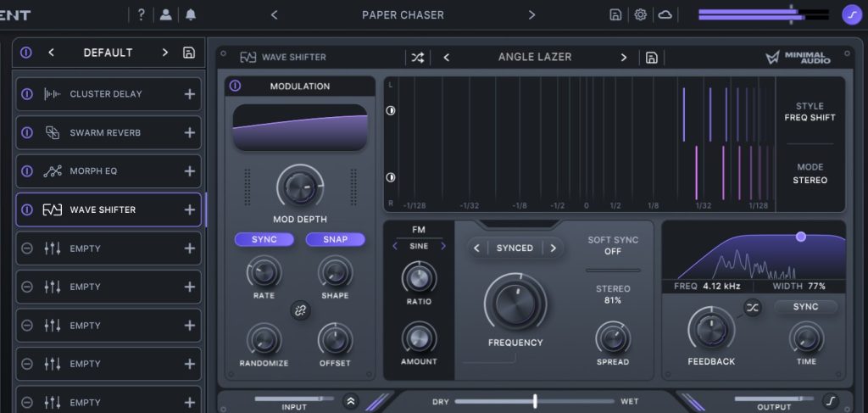Viewport: 868px width, 413px height.
Task: Open the notifications bell icon
Action: 191,15
